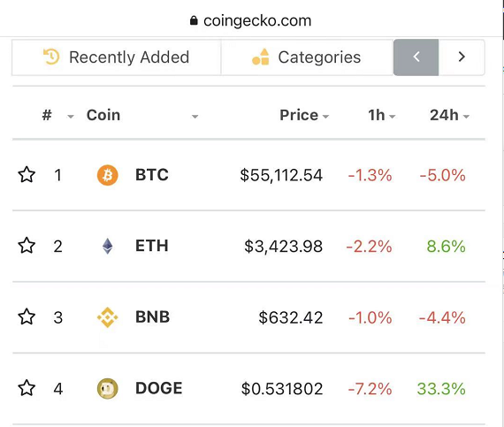504x427 pixels.
Task: Click the Categories shapes icon
Action: pos(261,57)
